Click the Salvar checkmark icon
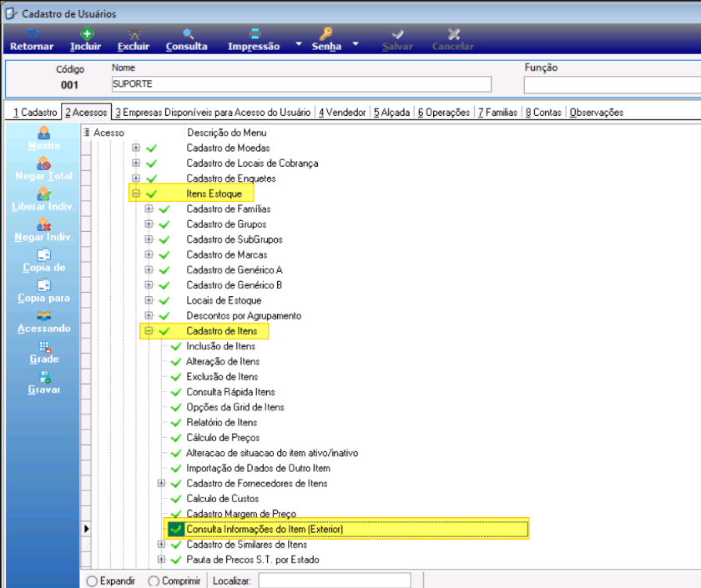This screenshot has width=701, height=588. [x=397, y=34]
